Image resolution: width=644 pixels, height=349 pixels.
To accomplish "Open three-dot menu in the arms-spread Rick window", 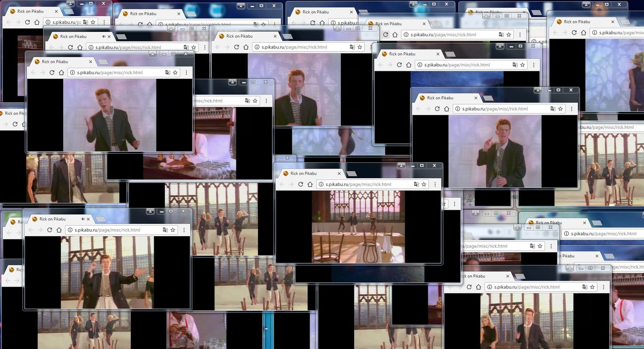I will point(184,230).
